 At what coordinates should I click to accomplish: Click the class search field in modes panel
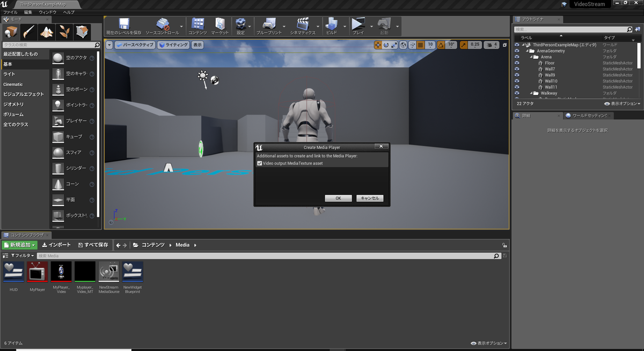pos(51,45)
